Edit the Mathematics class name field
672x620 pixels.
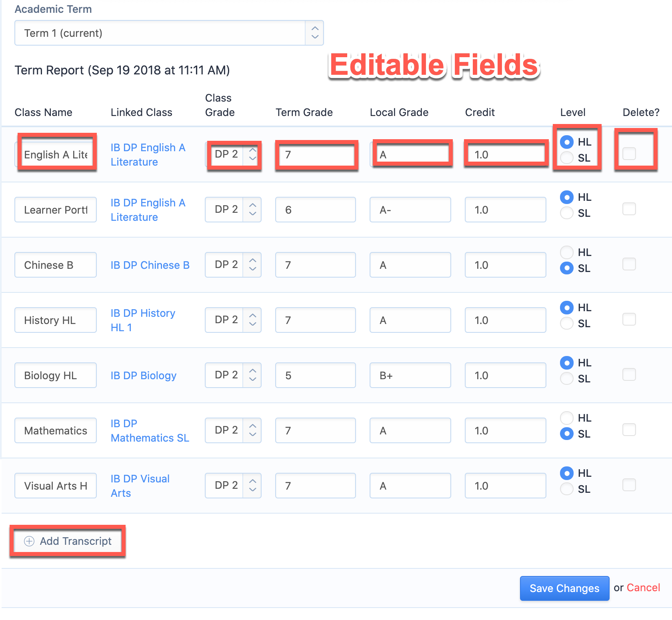click(56, 430)
